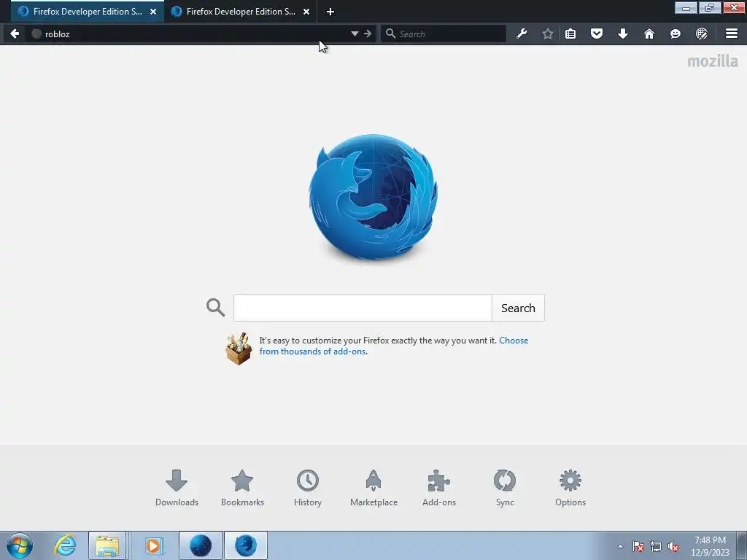Open the clock showing 7:48 PM
The width and height of the screenshot is (747, 560).
[x=710, y=546]
